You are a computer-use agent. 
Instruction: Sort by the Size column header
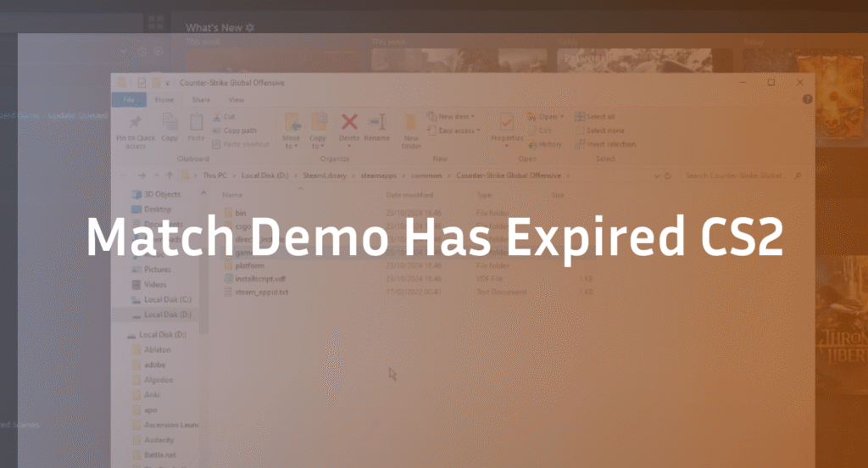coord(558,195)
